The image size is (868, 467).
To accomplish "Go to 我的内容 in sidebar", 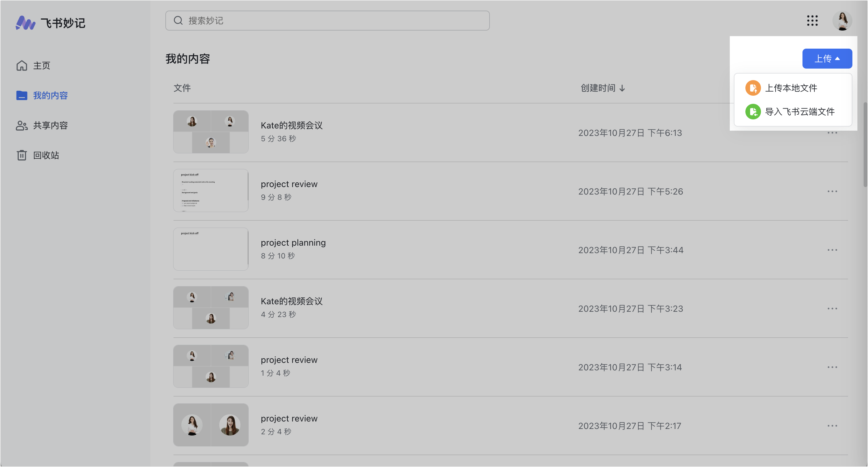I will 50,96.
